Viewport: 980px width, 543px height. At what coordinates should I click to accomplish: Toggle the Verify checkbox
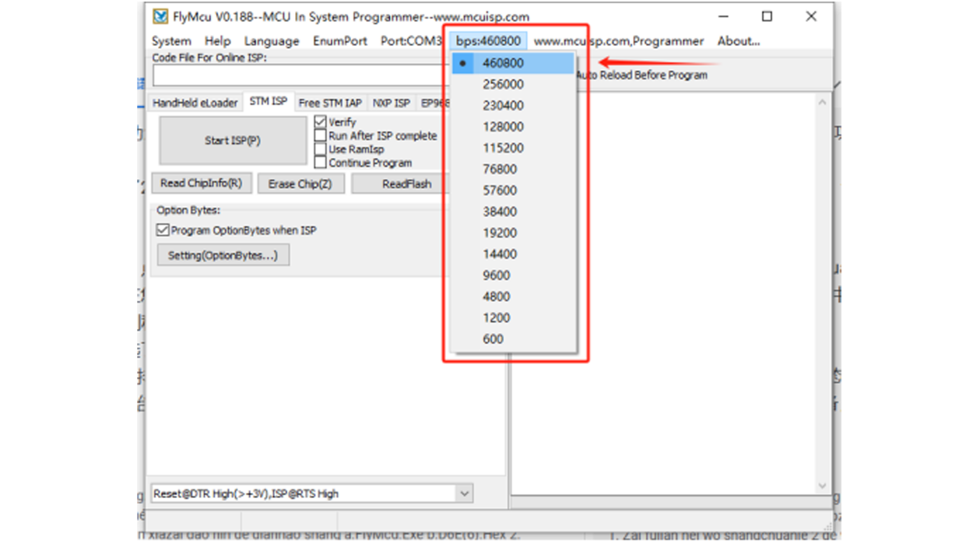(320, 122)
